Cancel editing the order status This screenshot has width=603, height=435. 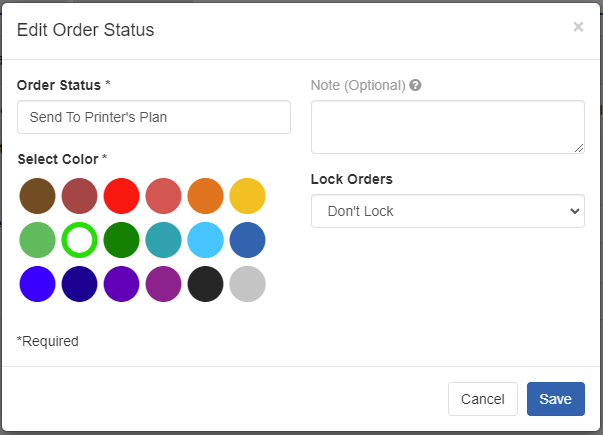[483, 399]
